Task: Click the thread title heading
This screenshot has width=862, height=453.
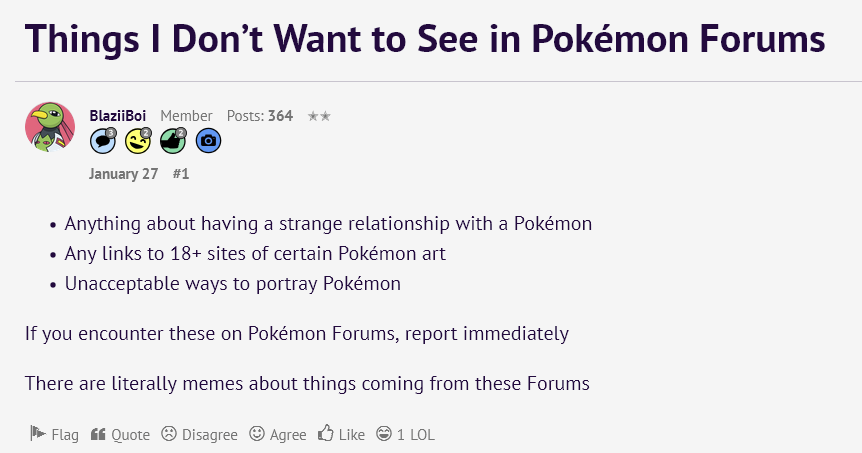Action: point(425,38)
